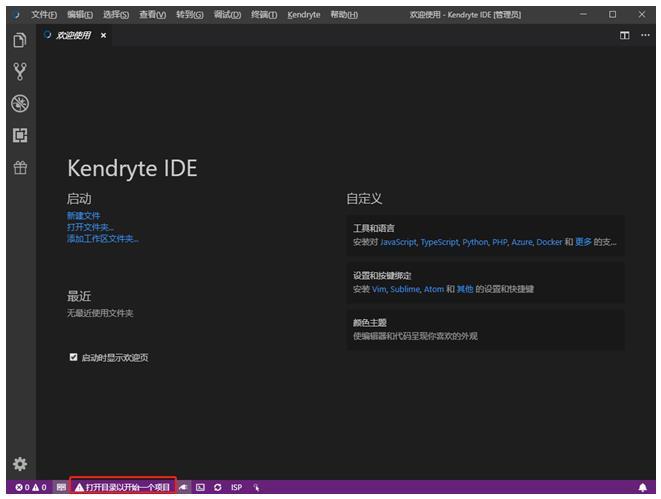Click the refresh sync icon in status bar
The height and width of the screenshot is (499, 661).
coord(218,487)
